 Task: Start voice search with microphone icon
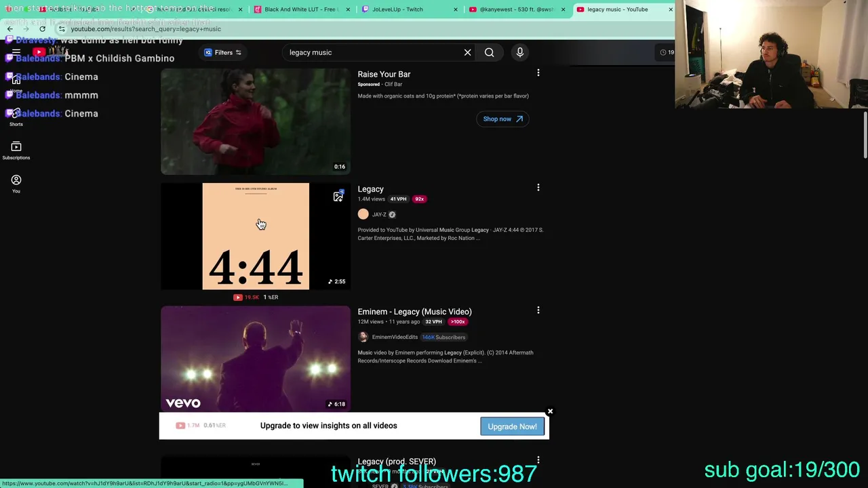[x=520, y=52]
